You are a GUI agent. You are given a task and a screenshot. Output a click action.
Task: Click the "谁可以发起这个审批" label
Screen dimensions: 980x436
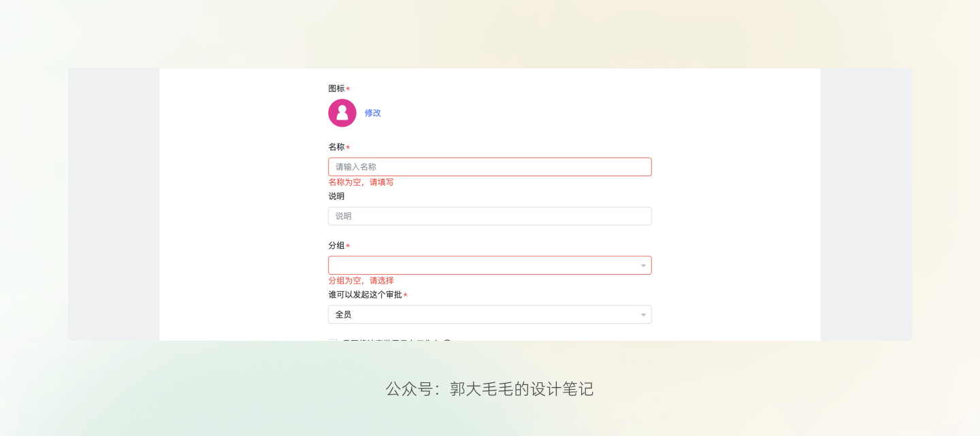[365, 295]
